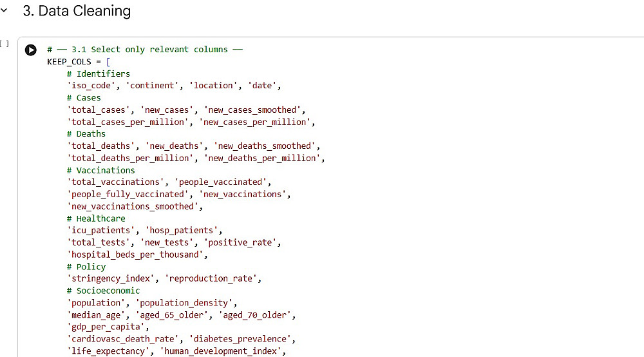Click the '# Socioeconomic' comment line

point(104,291)
